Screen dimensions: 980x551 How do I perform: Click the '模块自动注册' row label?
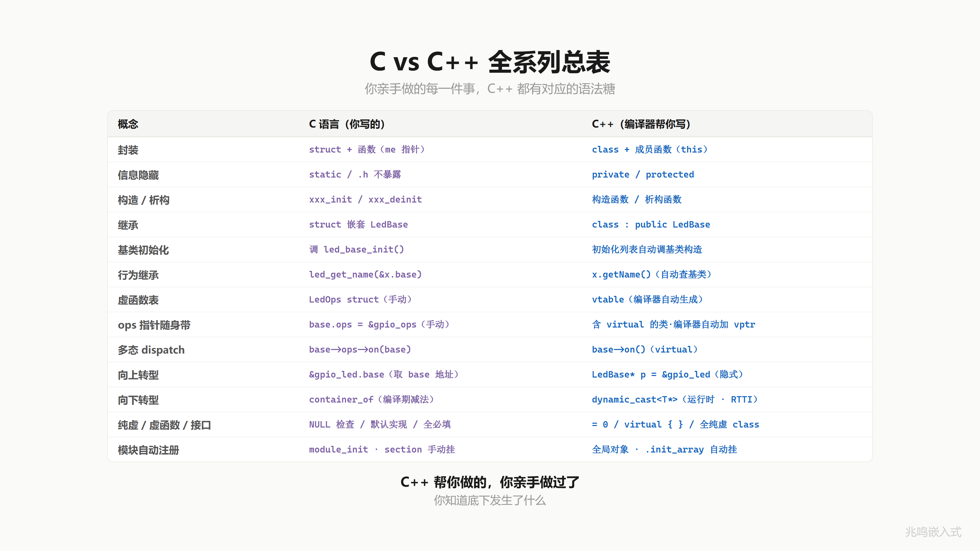[x=148, y=450]
